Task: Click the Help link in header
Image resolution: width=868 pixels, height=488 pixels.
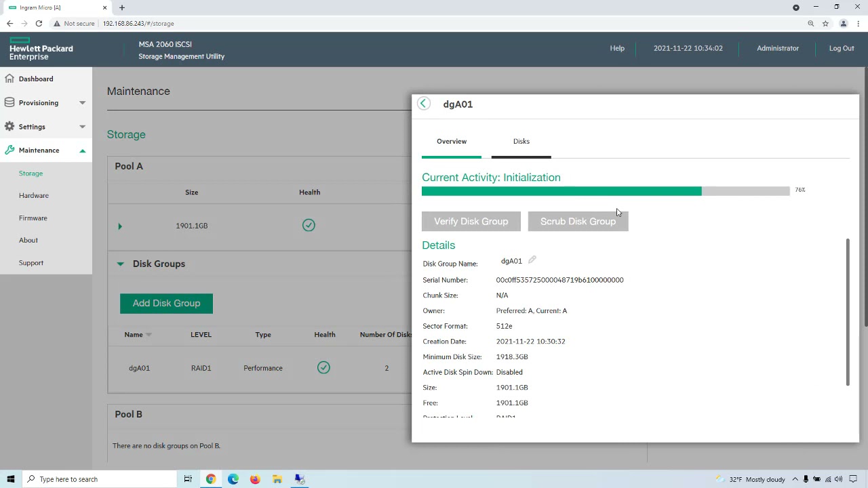Action: point(617,48)
